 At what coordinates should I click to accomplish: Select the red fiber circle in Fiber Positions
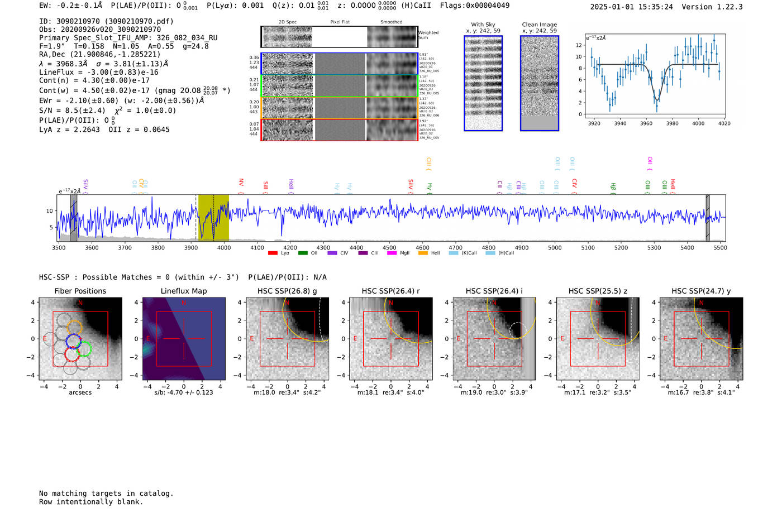pos(72,353)
